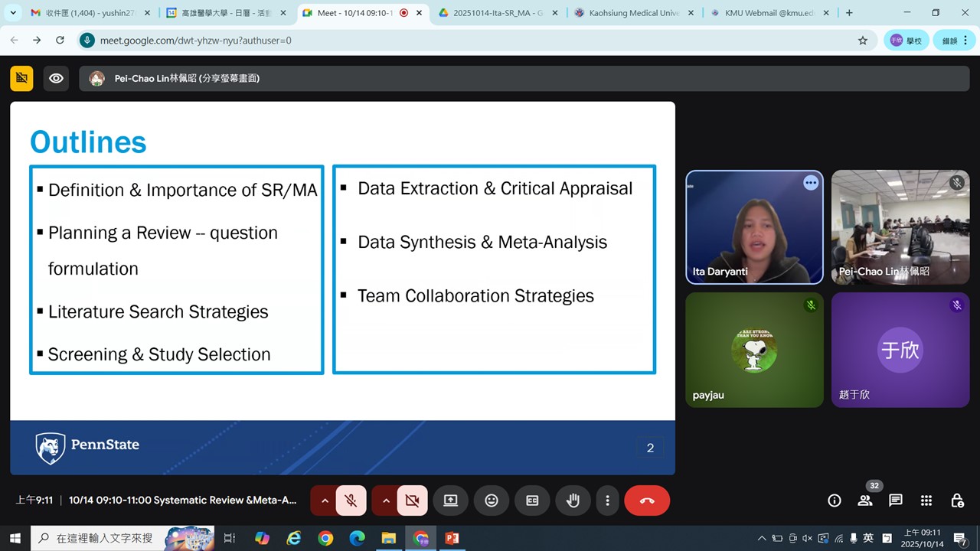Raise your hand in the meeting
Viewport: 980px width, 551px height.
tap(573, 500)
